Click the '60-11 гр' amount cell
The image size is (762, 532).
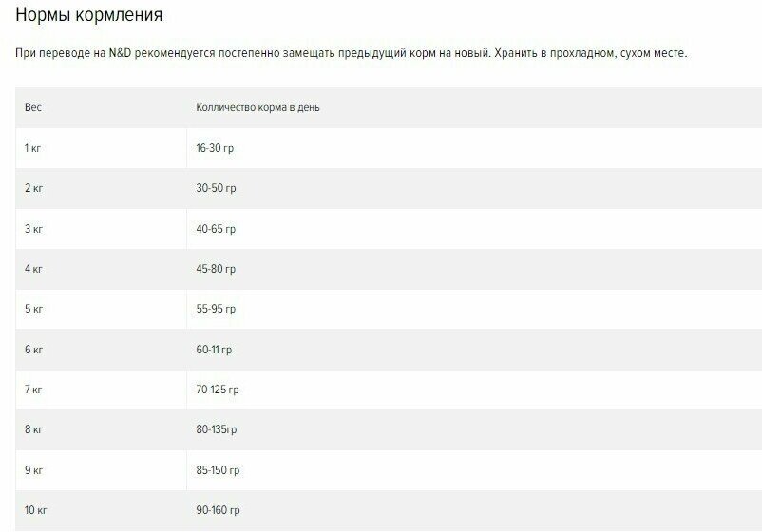point(474,350)
